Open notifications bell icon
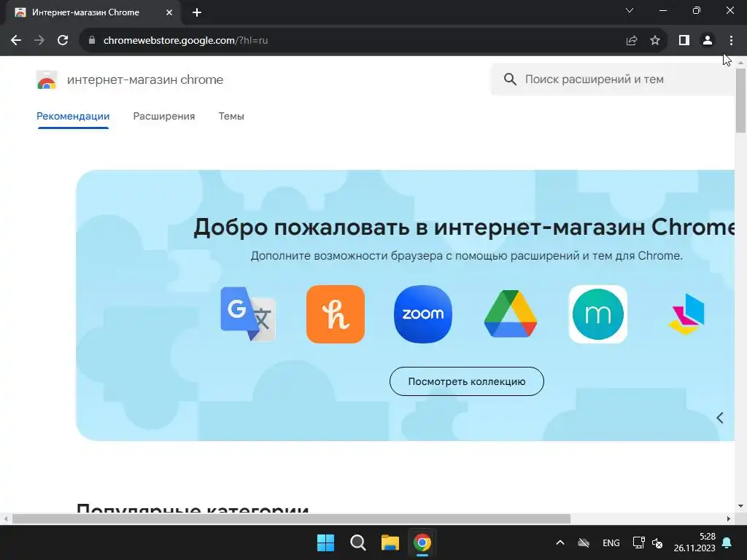This screenshot has width=747, height=560. (x=727, y=542)
